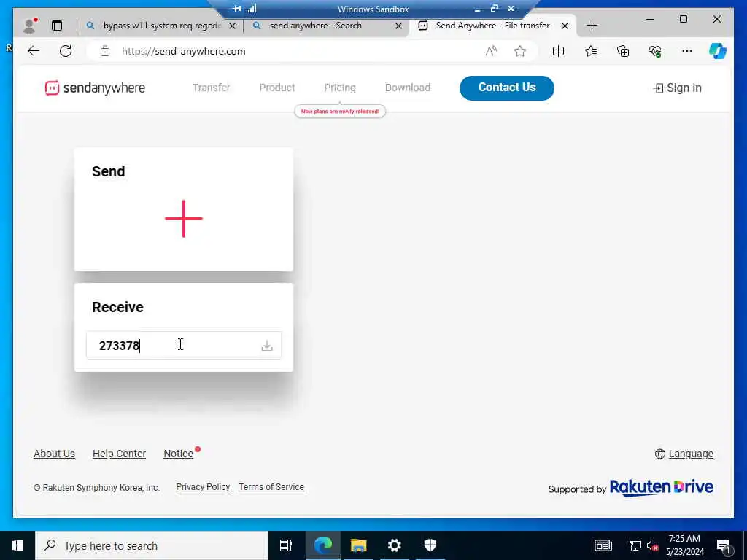
Task: Select the Send Anywhere - File transfer tab
Action: (x=492, y=26)
